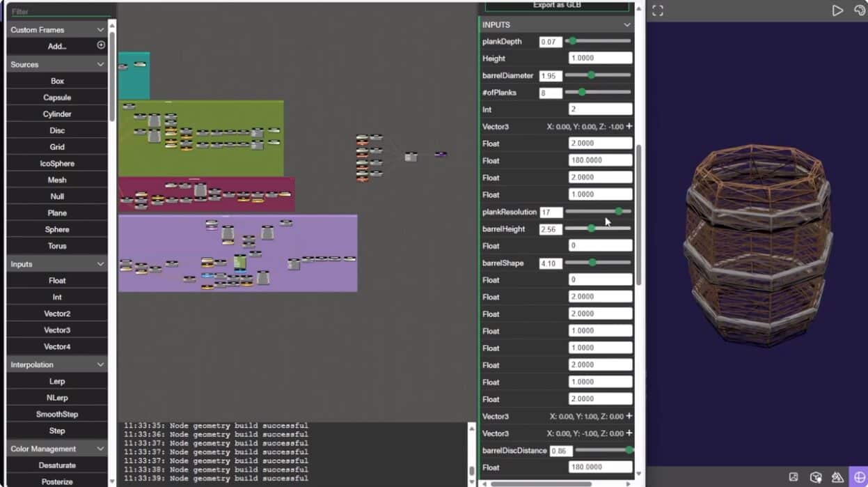
Task: Collapse the Custom Frames section
Action: [100, 30]
